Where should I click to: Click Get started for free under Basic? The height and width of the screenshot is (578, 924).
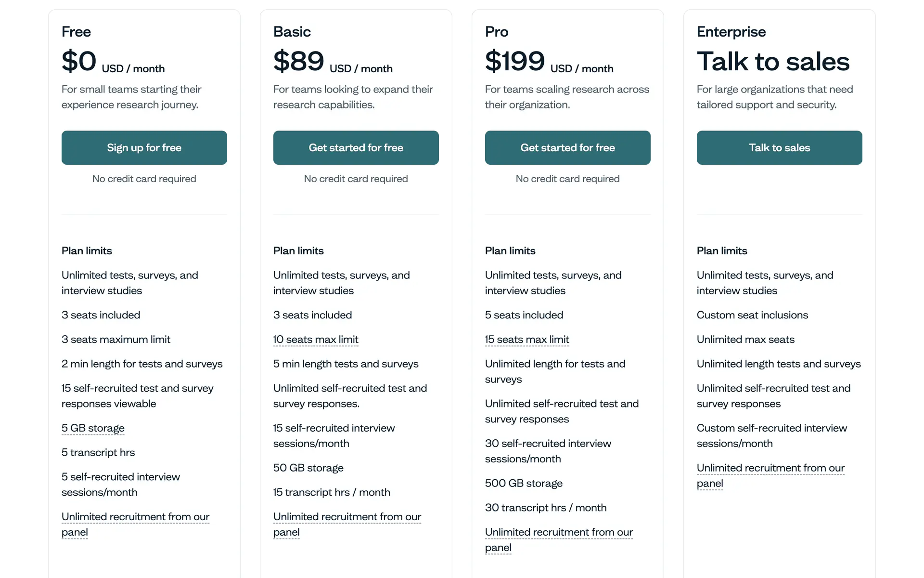(x=356, y=148)
